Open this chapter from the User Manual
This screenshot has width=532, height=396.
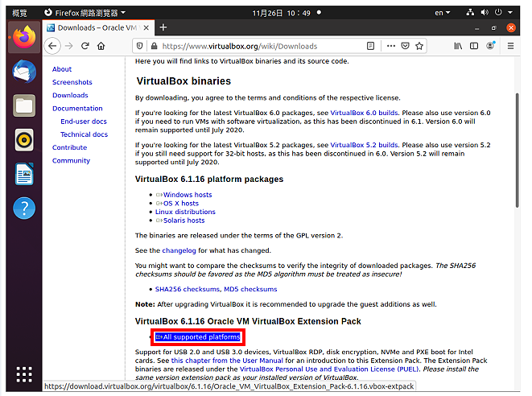click(x=227, y=361)
